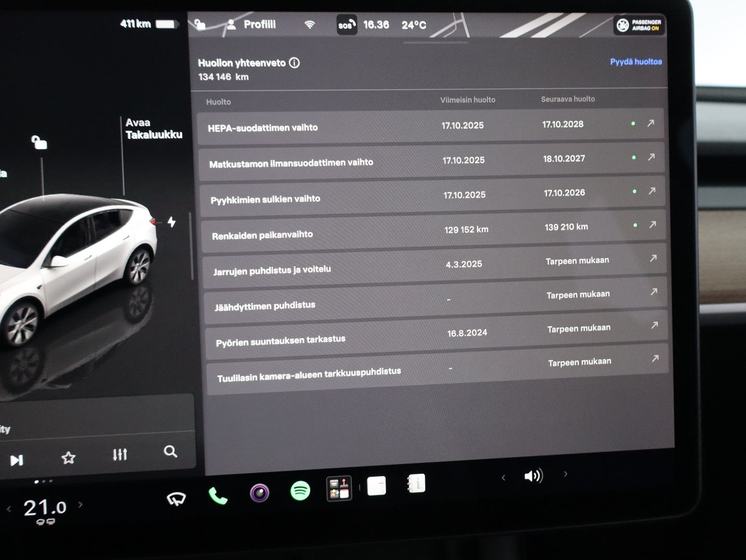
Task: Open Tuulilasin kamera-alueen tarkkuuspuhdistus arrow
Action: click(x=655, y=358)
